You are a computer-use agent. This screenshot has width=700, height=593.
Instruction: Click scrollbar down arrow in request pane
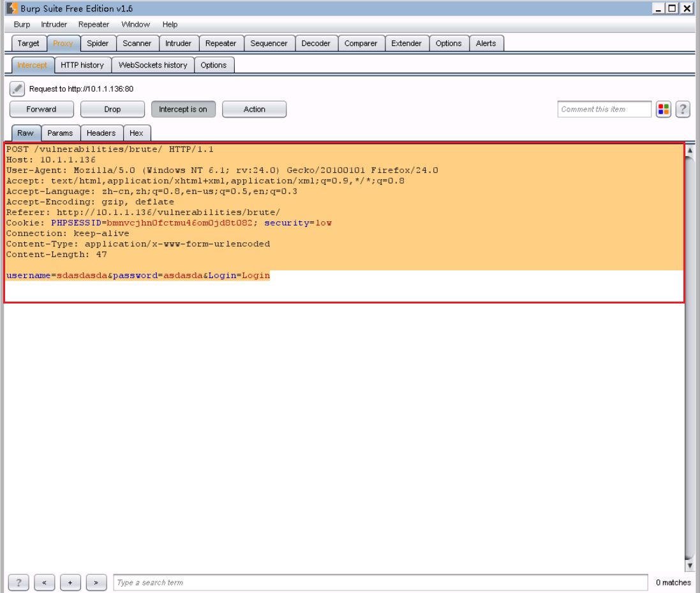(x=690, y=566)
